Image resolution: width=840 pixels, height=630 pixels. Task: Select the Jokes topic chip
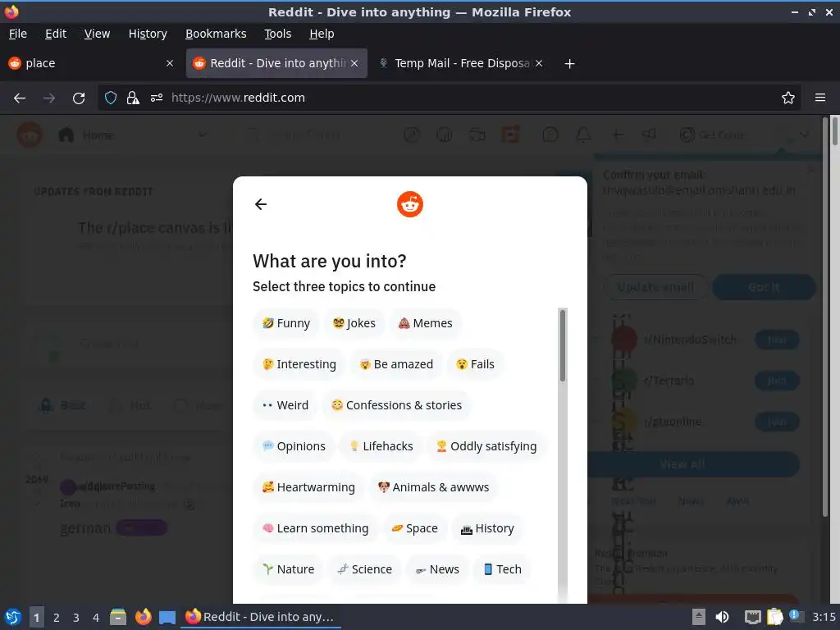tap(354, 323)
